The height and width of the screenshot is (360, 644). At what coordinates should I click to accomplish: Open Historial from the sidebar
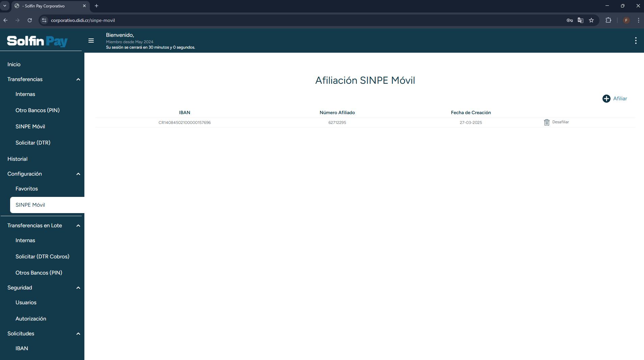point(18,159)
